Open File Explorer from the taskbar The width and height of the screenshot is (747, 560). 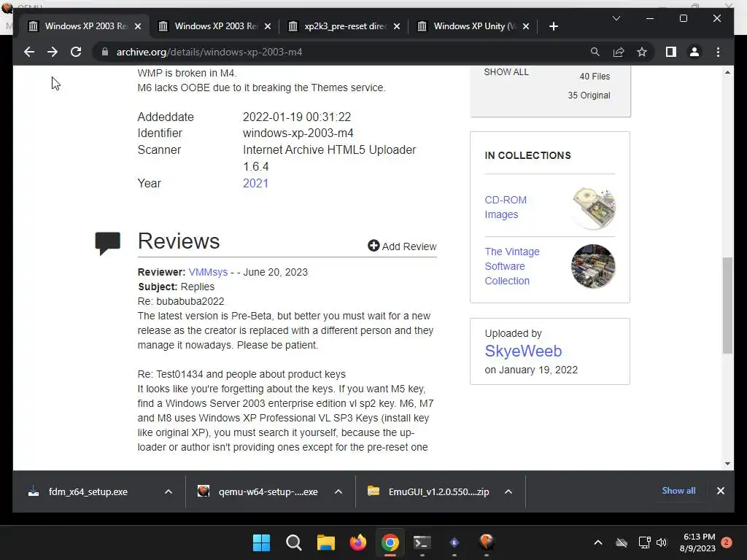click(326, 542)
